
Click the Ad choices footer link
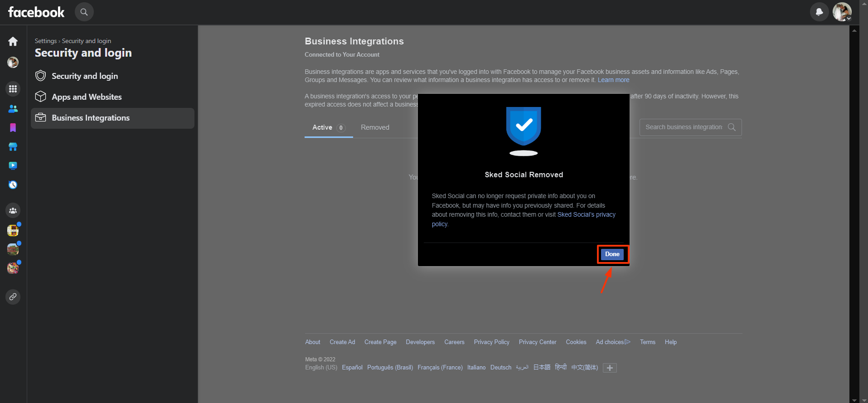[x=613, y=342]
